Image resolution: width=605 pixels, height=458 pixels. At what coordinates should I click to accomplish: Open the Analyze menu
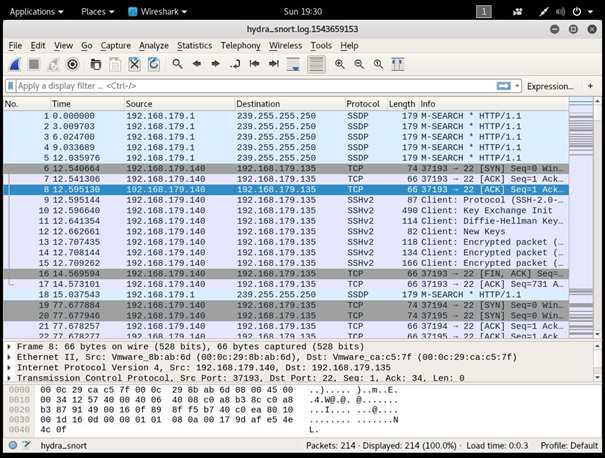[154, 46]
